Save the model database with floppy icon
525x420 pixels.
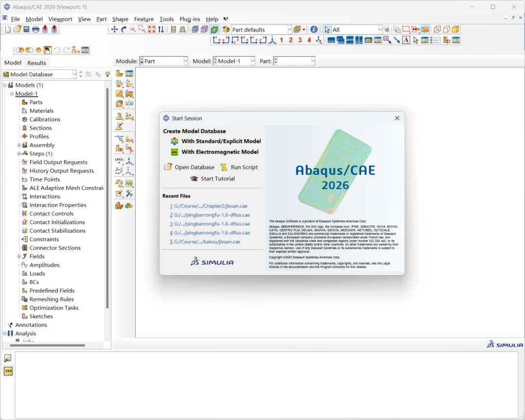[26, 30]
